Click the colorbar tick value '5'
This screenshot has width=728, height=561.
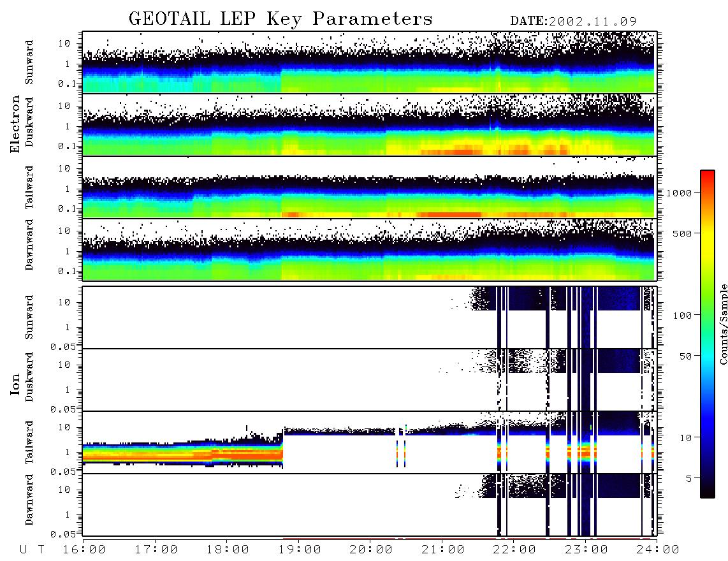[688, 478]
